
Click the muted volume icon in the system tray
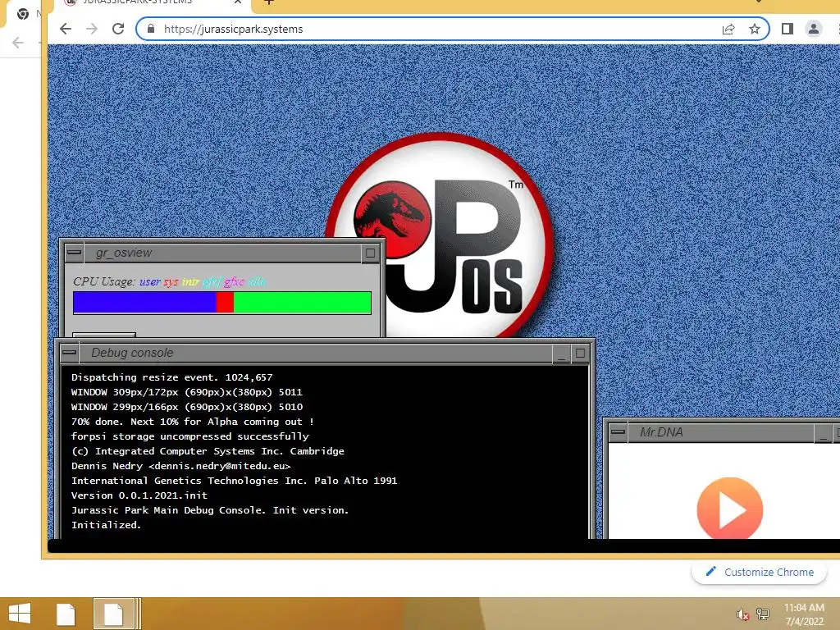pos(742,614)
